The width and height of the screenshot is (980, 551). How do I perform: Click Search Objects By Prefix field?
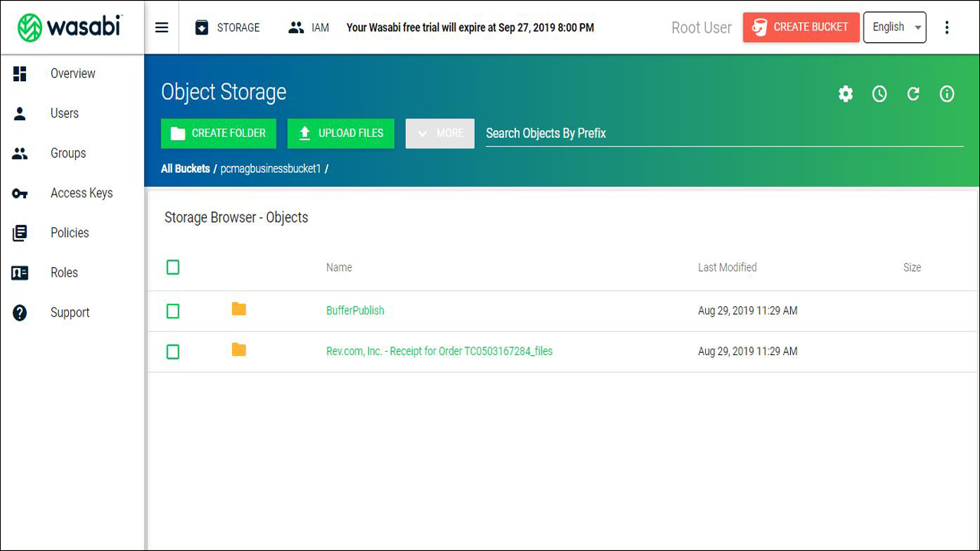click(x=724, y=133)
